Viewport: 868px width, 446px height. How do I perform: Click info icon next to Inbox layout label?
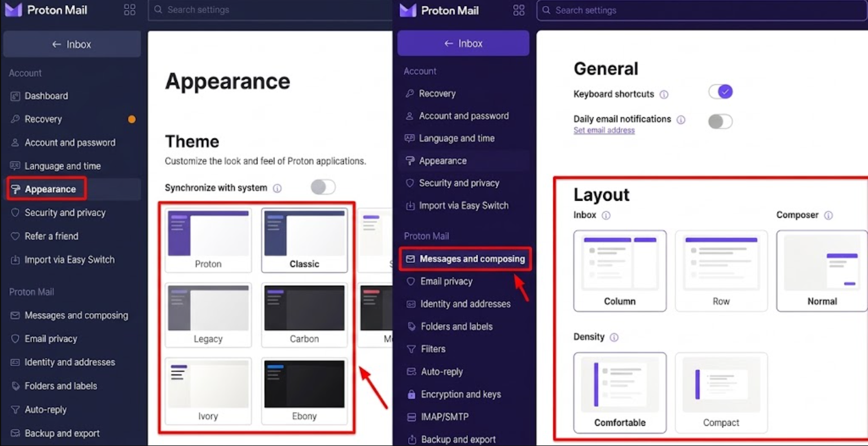(x=606, y=215)
